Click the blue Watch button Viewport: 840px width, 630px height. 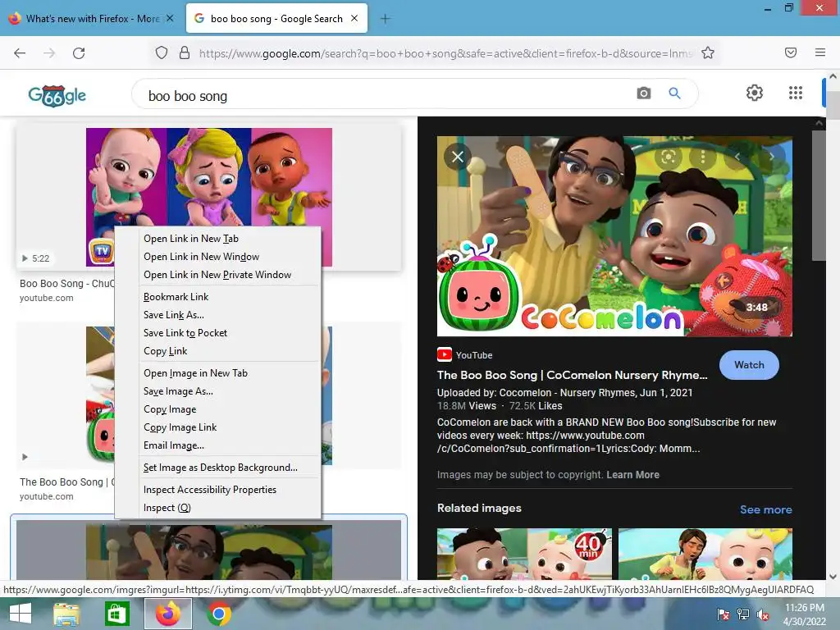[x=749, y=365]
